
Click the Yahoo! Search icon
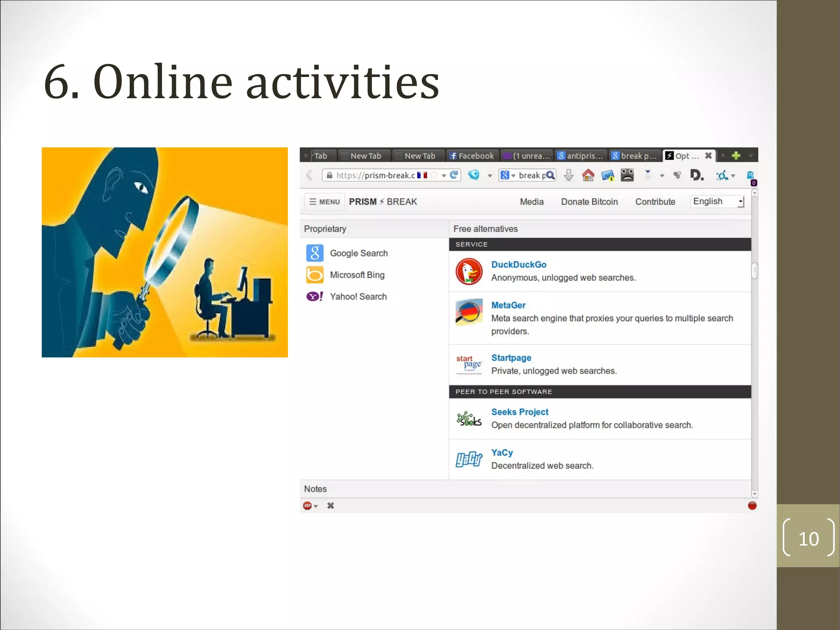[315, 296]
